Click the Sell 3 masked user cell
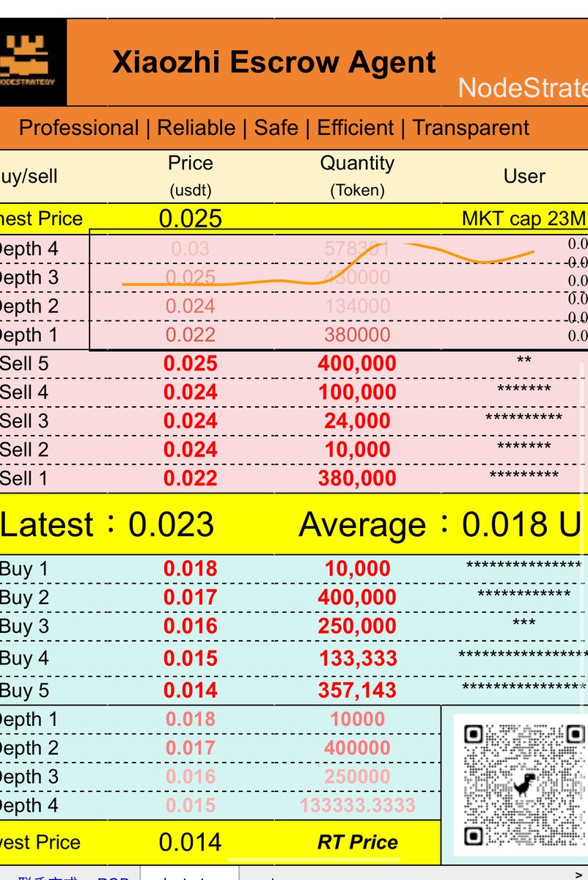The height and width of the screenshot is (880, 588). (x=523, y=419)
